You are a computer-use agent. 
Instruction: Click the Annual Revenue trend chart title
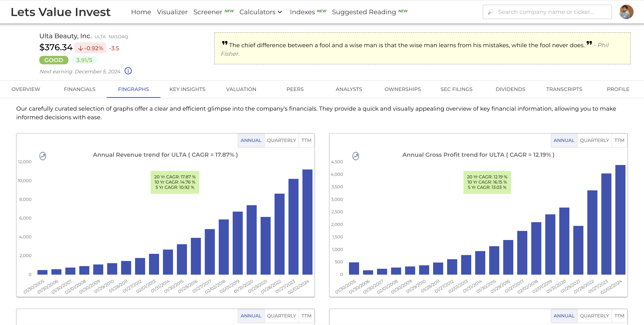(x=165, y=155)
